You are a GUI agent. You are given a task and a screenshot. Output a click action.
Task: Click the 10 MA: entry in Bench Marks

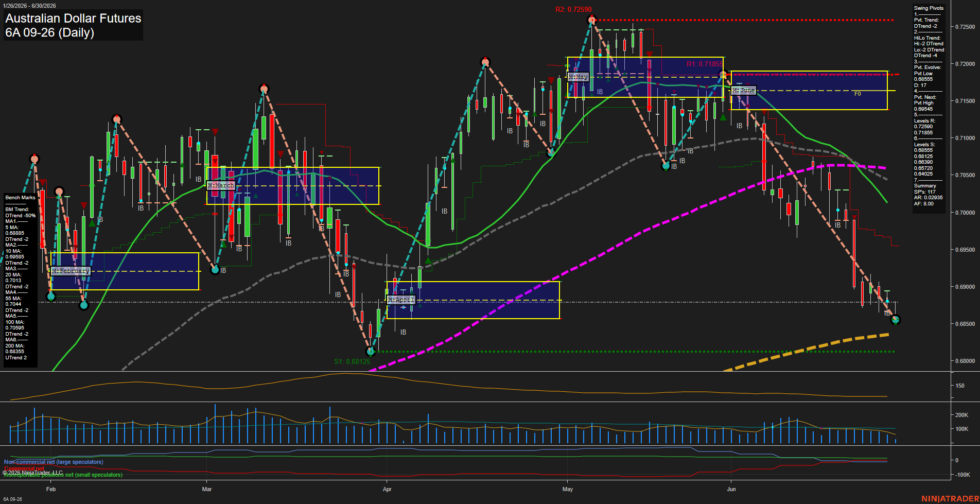pyautogui.click(x=13, y=251)
